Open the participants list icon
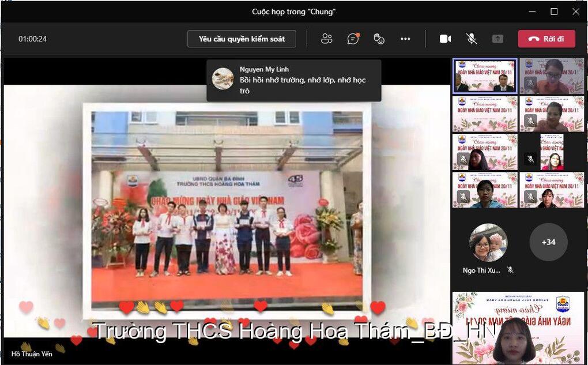 327,39
